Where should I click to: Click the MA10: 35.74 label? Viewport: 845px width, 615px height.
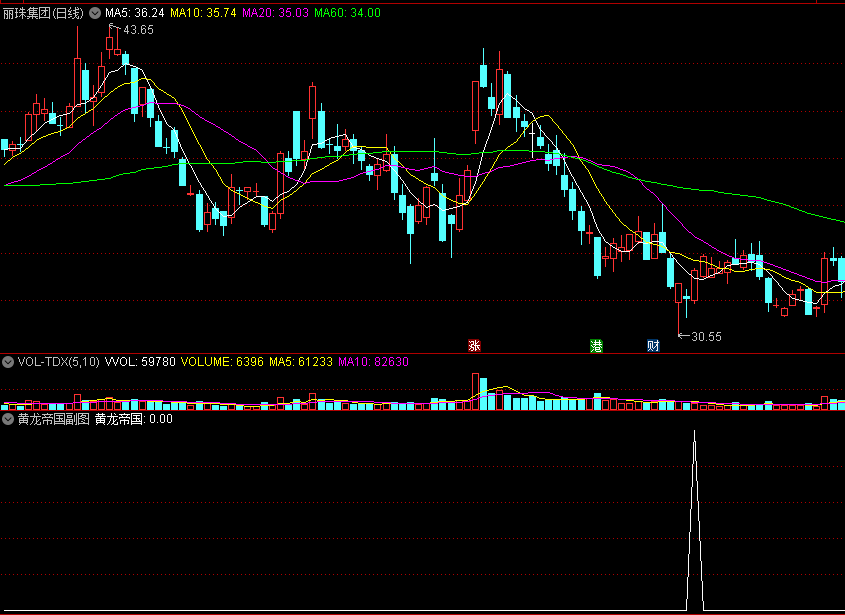tap(203, 13)
